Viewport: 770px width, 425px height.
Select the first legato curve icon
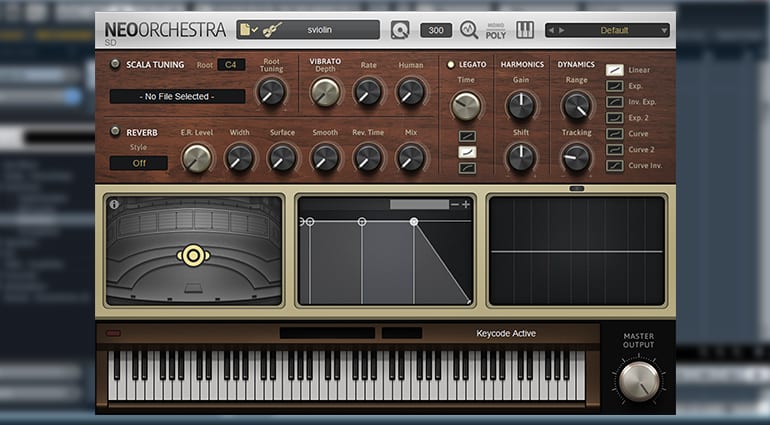coord(467,136)
